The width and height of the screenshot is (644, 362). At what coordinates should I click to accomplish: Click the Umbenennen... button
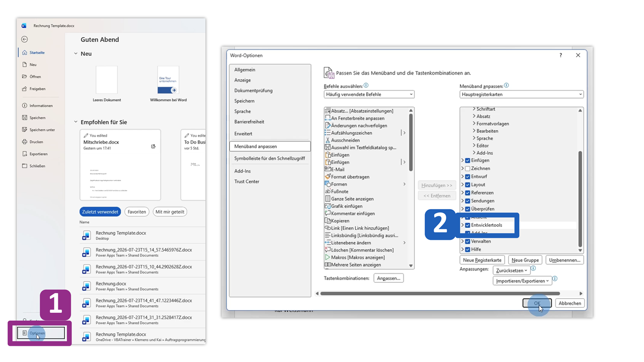click(x=565, y=260)
